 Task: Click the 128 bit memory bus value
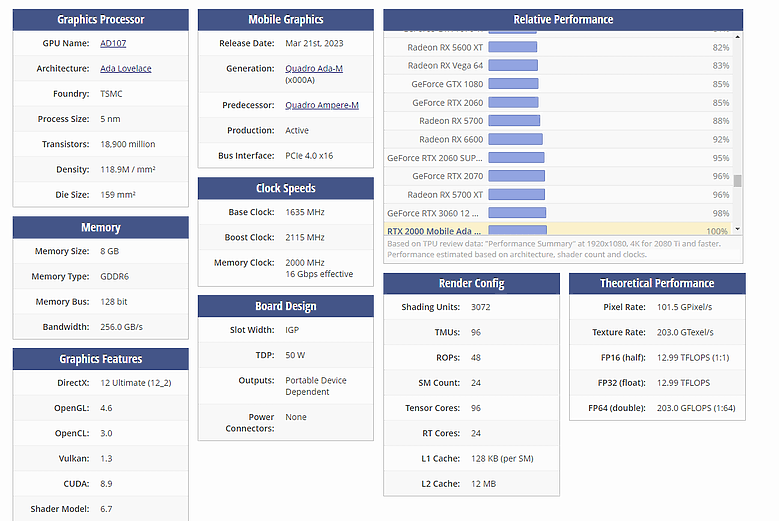click(113, 302)
